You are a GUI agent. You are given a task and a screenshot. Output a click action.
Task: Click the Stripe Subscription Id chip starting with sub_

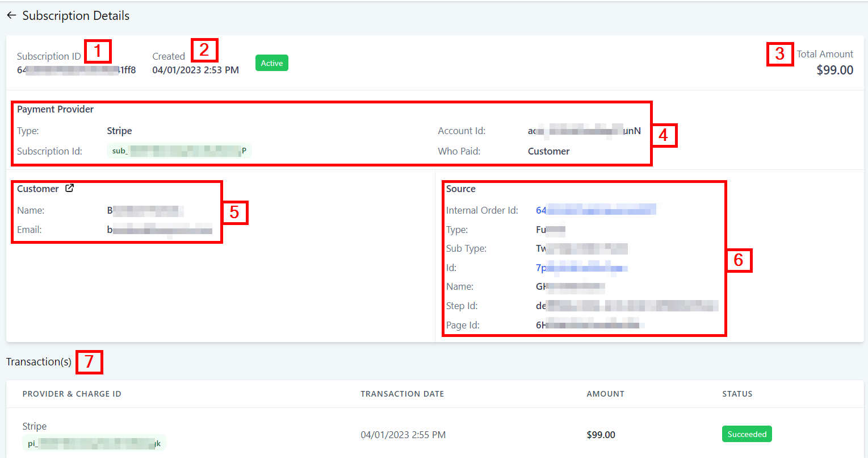[x=179, y=151]
